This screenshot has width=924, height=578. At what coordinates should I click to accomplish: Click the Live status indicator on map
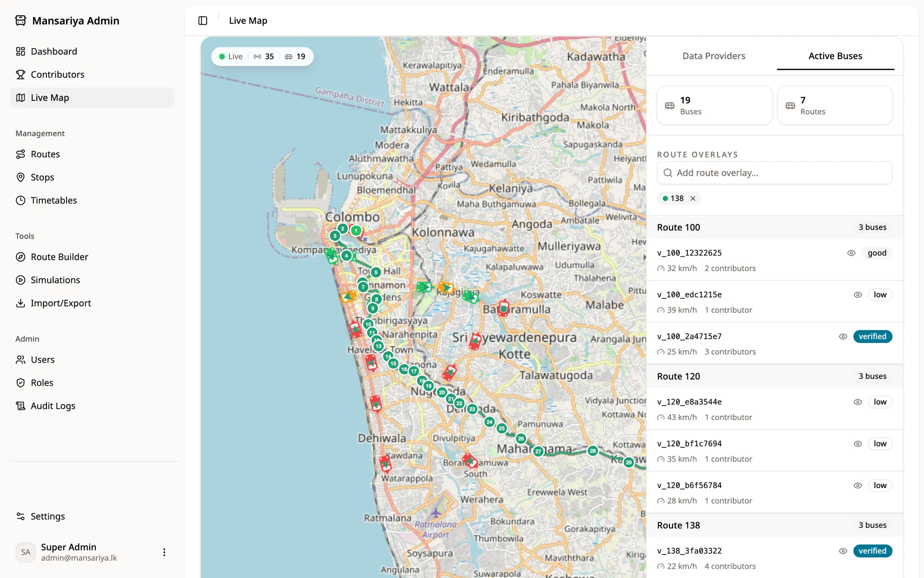[x=231, y=56]
